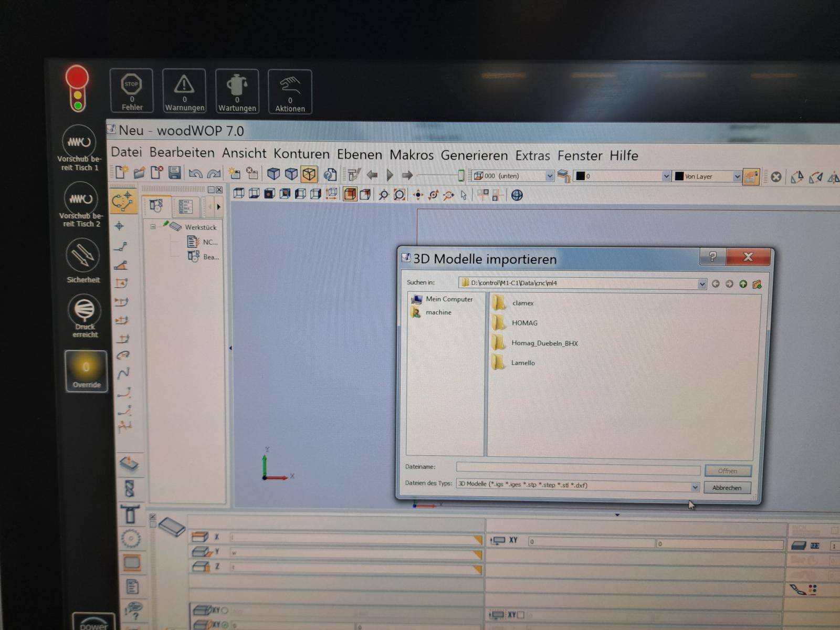Select the highlighted wireframe cube view icon
This screenshot has width=840, height=630.
click(x=309, y=174)
